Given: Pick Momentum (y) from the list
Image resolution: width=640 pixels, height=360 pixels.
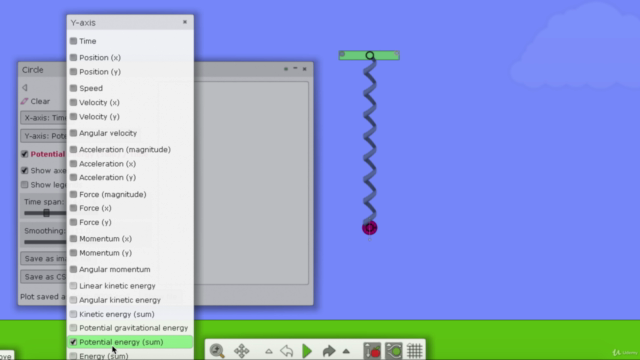Looking at the screenshot, I should 105,253.
